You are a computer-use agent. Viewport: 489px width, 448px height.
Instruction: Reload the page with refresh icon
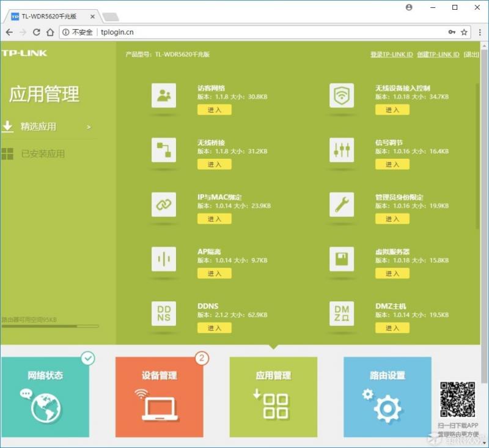coord(36,32)
